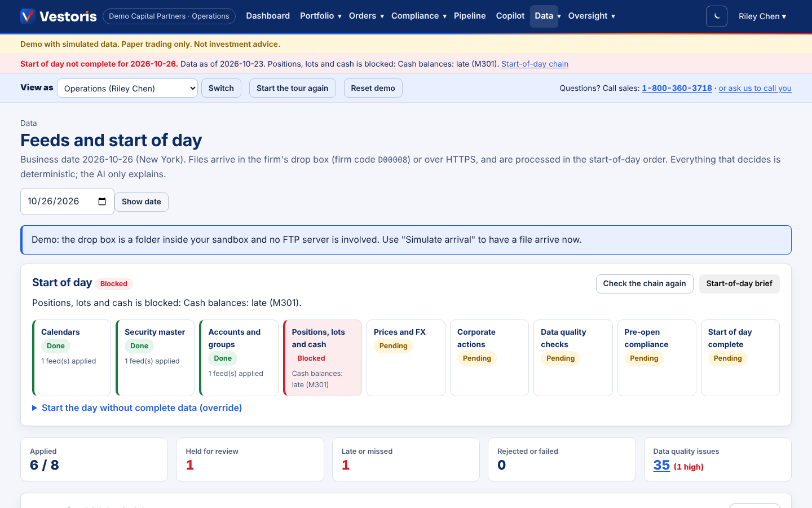Screen dimensions: 812x508
Task: Go to the Dashboard page
Action: click(x=268, y=16)
